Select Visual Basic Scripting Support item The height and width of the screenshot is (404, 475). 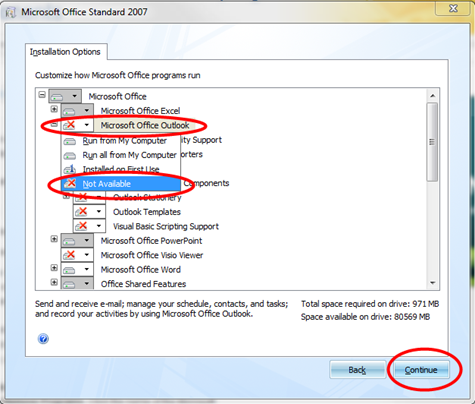pyautogui.click(x=166, y=226)
